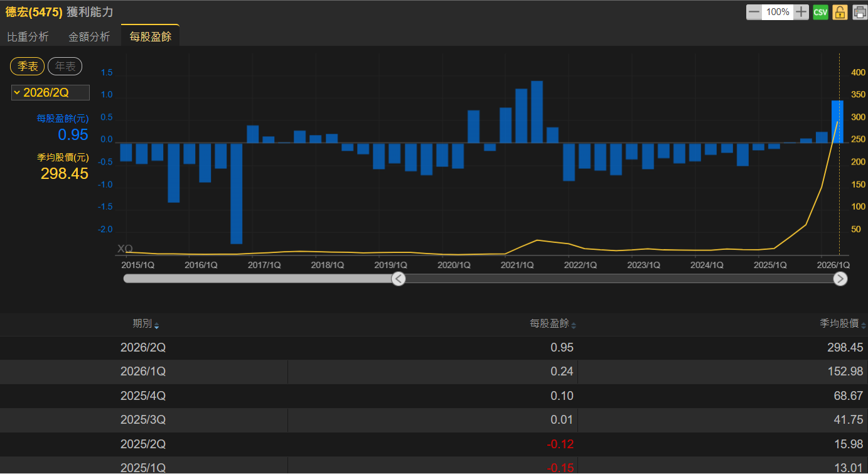Click the 2015/1Q label on chart axis
This screenshot has width=868, height=474.
138,265
